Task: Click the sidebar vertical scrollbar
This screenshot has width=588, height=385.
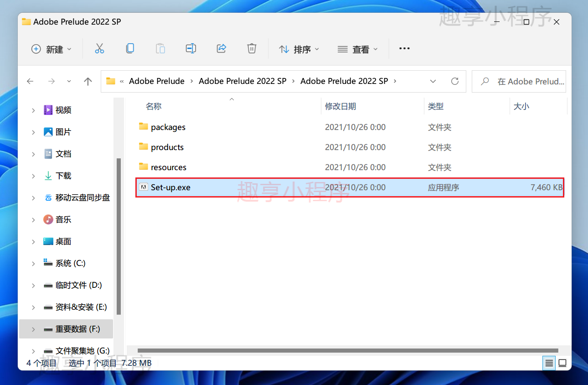Action: 119,236
